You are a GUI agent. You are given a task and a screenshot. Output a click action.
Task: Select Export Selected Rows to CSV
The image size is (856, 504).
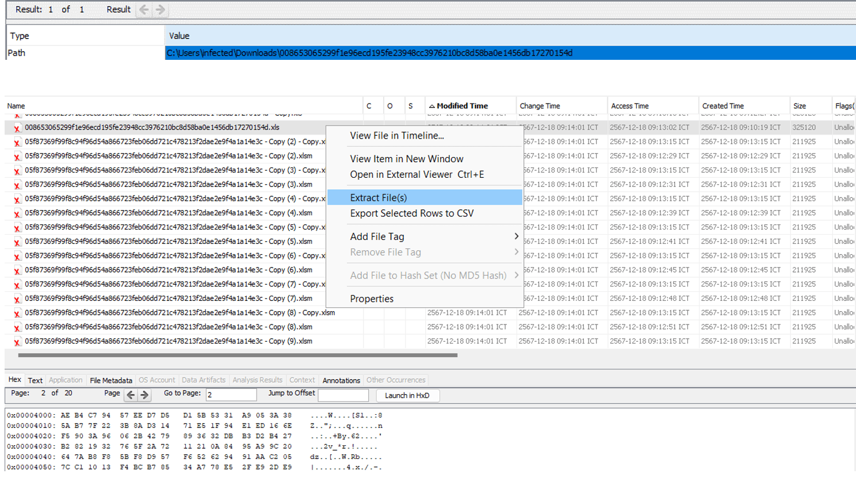point(412,213)
